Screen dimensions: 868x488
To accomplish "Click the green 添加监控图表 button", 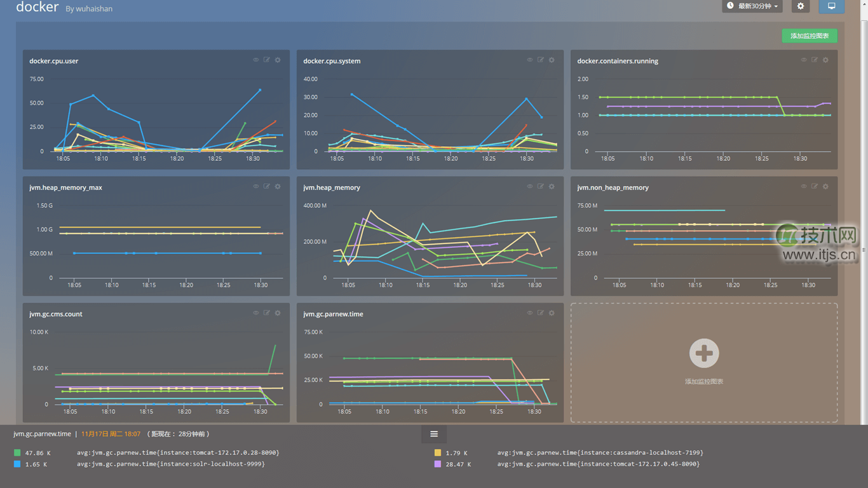I will click(x=810, y=36).
